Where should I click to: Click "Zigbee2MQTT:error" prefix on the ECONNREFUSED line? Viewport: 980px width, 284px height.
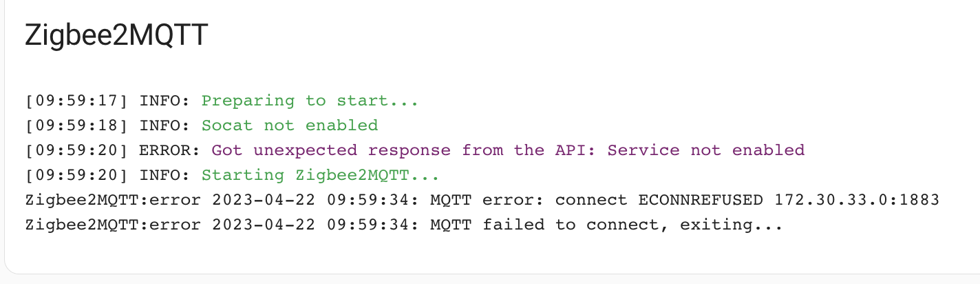112,200
